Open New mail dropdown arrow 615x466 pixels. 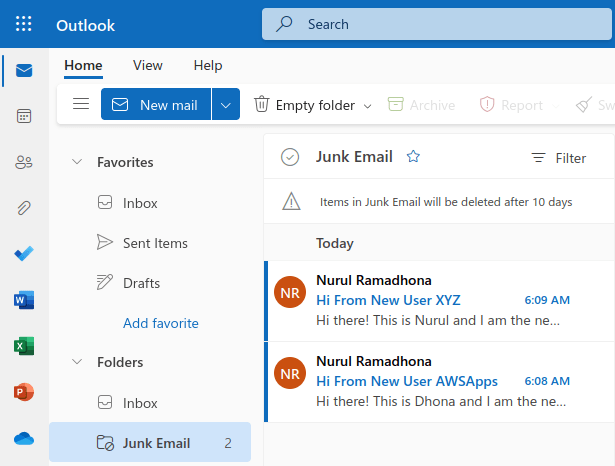click(226, 104)
